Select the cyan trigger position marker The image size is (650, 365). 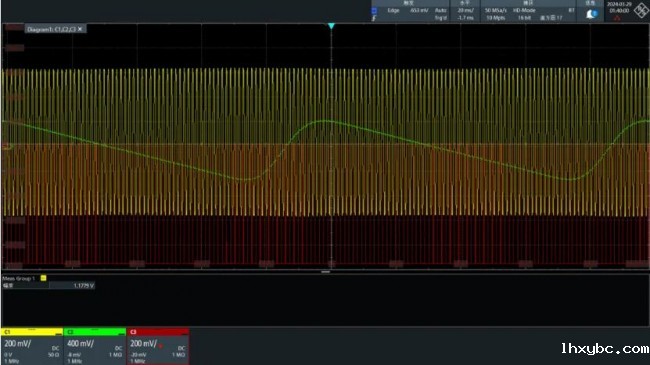click(x=331, y=26)
